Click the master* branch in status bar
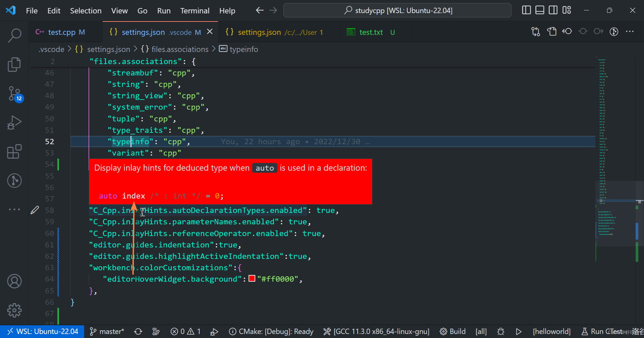This screenshot has width=644, height=338. point(107,332)
